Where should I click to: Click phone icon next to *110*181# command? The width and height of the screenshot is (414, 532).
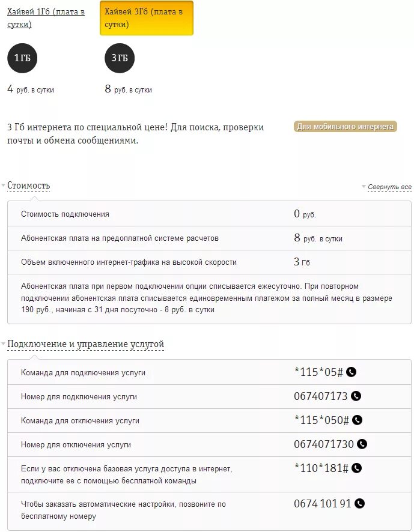click(356, 468)
